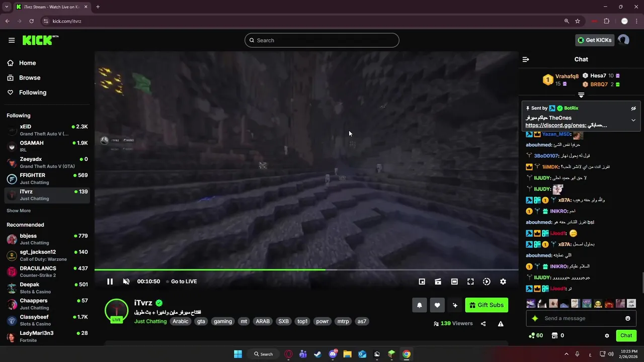Toggle notification bell for iTvrz
644x362 pixels.
419,305
